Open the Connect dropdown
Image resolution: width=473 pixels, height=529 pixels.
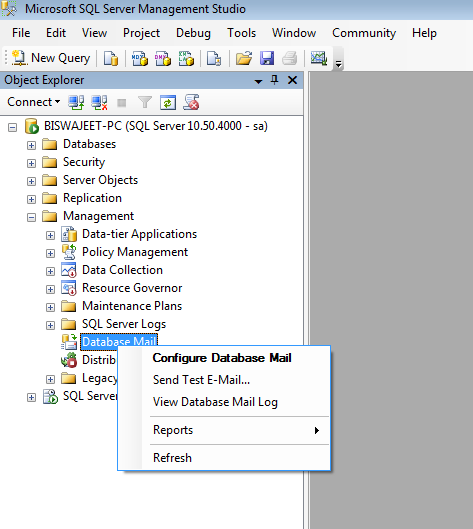pyautogui.click(x=33, y=102)
